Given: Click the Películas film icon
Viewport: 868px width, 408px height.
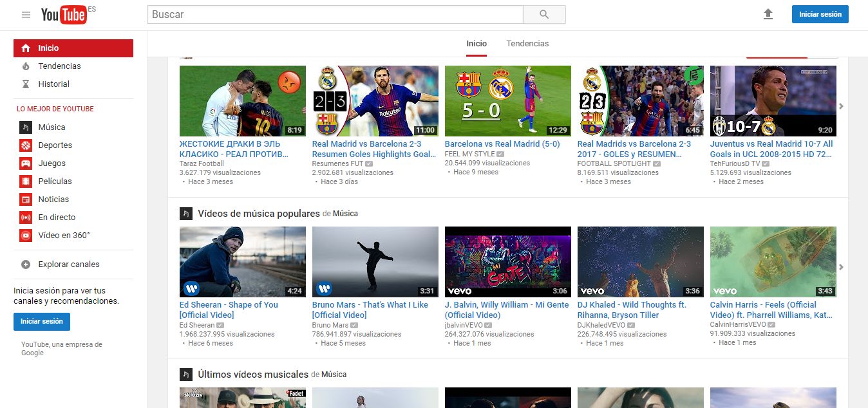Looking at the screenshot, I should click(x=26, y=181).
